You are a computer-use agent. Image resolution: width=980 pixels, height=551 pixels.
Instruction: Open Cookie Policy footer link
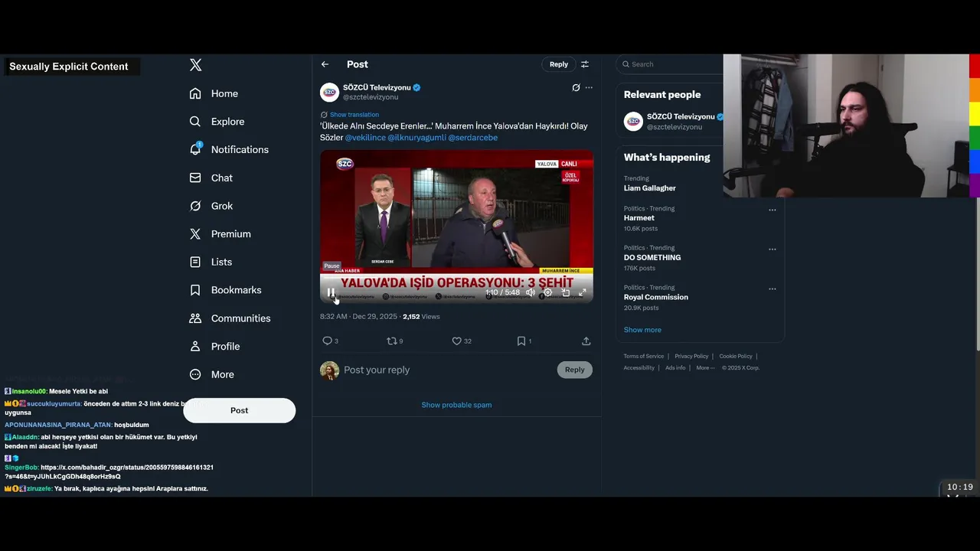pyautogui.click(x=736, y=357)
